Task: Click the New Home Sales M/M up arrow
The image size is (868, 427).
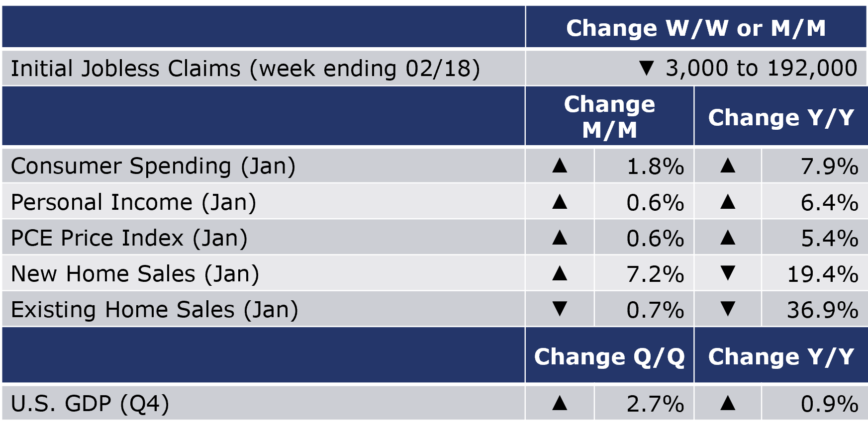Action: [560, 273]
